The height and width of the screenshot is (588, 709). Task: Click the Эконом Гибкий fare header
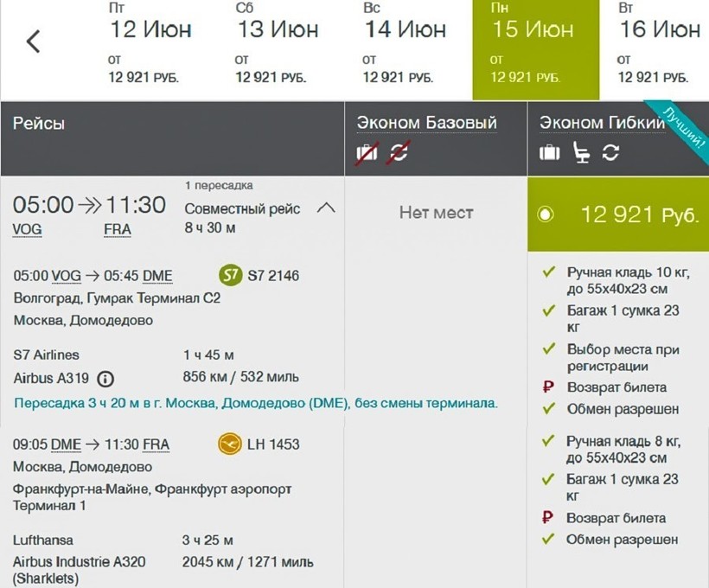(602, 123)
